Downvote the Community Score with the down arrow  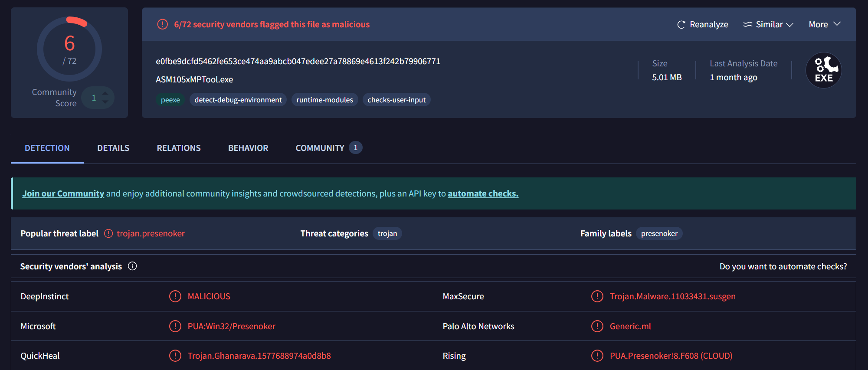click(x=105, y=102)
